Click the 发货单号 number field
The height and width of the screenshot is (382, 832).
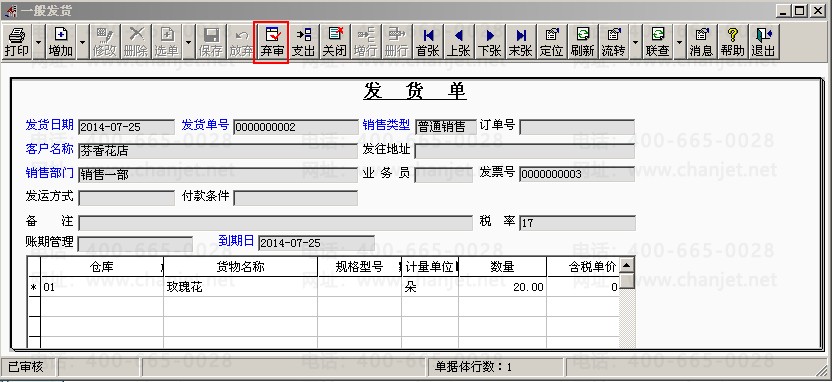click(296, 127)
